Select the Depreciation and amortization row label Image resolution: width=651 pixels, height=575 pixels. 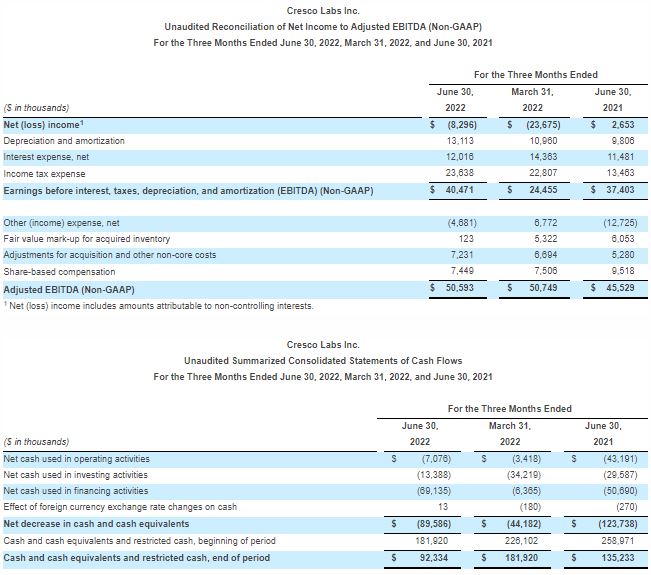[x=64, y=141]
